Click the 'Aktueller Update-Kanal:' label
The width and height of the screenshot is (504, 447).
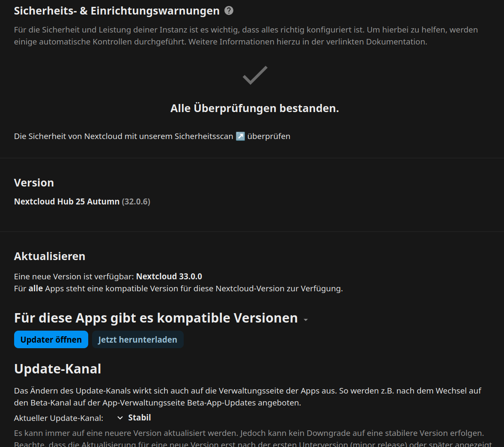click(59, 418)
